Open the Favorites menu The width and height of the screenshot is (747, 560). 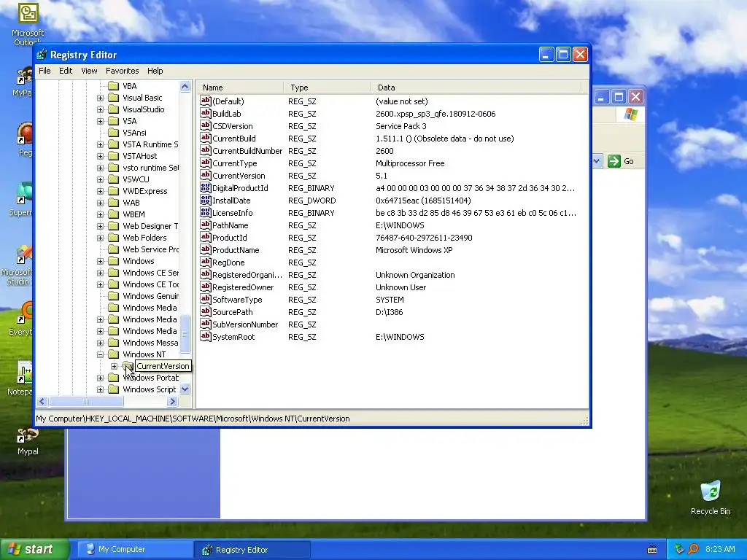(123, 71)
